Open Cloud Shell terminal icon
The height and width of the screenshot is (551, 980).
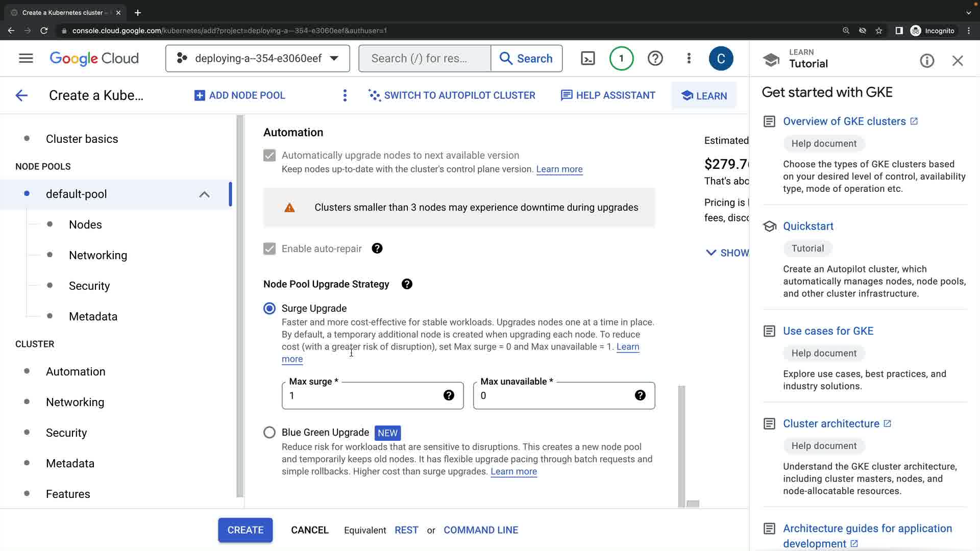click(588, 59)
